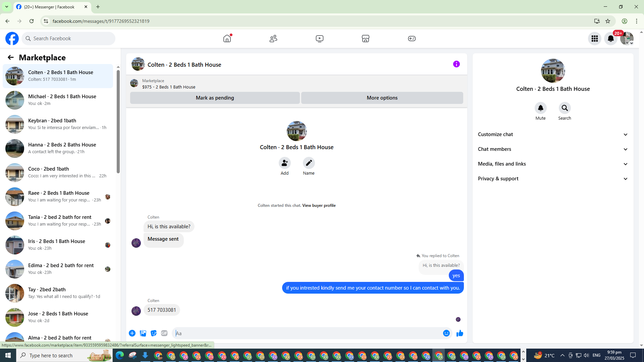Go back from Marketplace chats list

tap(11, 57)
